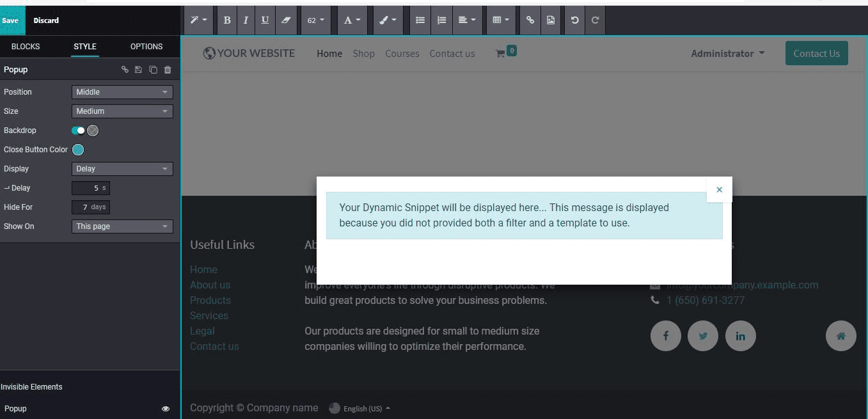Viewport: 868px width, 419px height.
Task: Click the Dynamic Snippet placeholder message
Action: 525,216
